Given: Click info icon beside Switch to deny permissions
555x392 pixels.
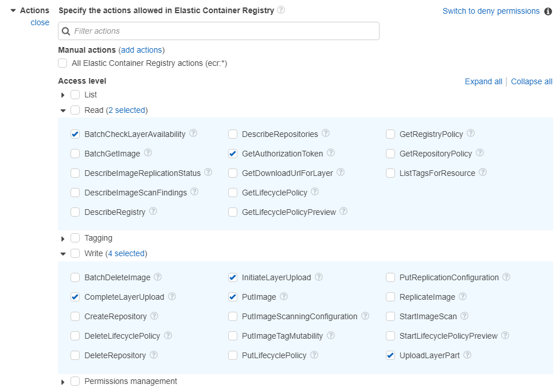Looking at the screenshot, I should [x=548, y=11].
